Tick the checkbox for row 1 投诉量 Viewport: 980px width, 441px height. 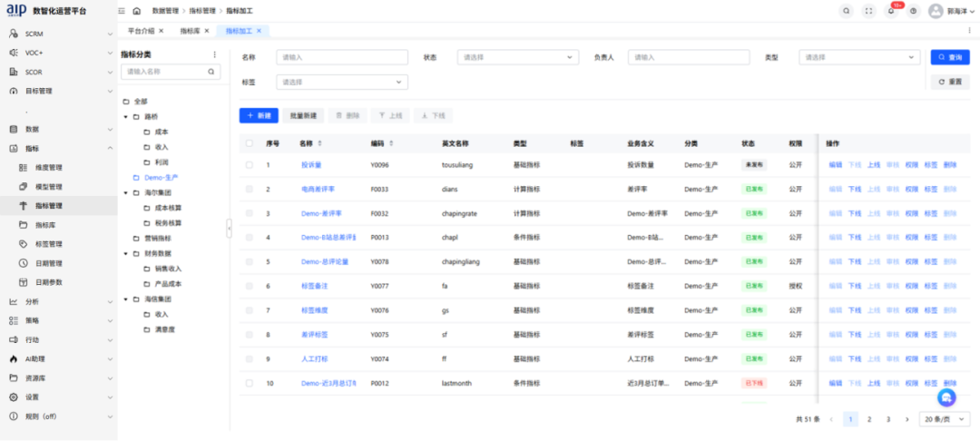click(250, 165)
